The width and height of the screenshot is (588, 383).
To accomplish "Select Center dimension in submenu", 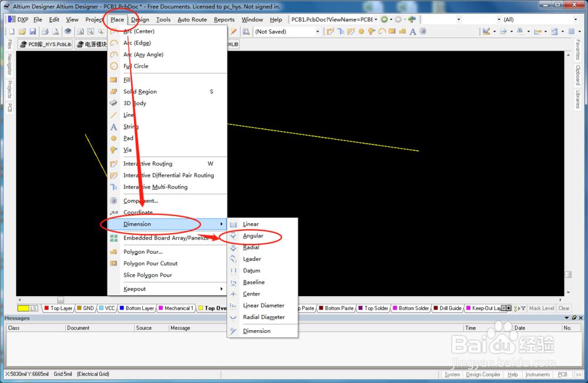I will pos(262,294).
